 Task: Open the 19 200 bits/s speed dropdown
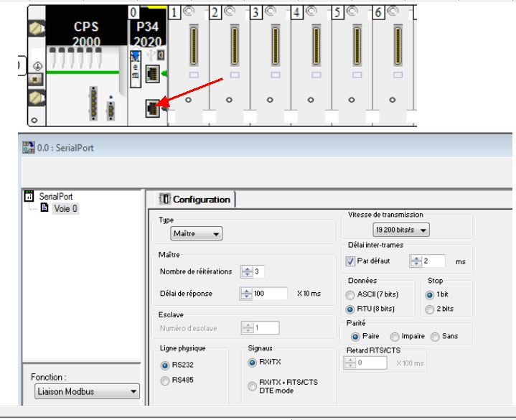point(400,230)
